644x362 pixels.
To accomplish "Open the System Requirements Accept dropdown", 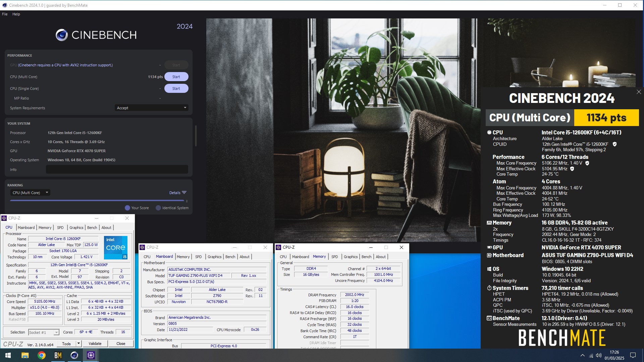I will pyautogui.click(x=151, y=108).
